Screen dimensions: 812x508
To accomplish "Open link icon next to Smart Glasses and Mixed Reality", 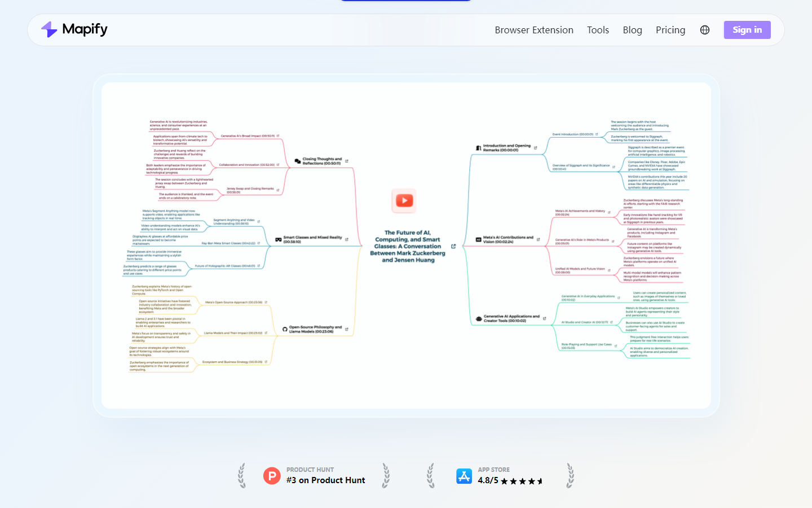I will (347, 239).
